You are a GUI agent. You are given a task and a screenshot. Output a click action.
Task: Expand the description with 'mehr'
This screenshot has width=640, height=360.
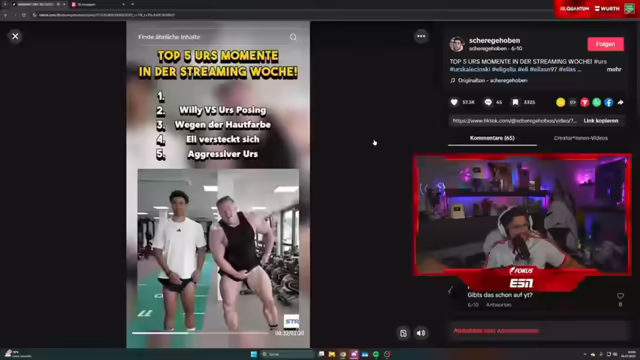pos(614,69)
